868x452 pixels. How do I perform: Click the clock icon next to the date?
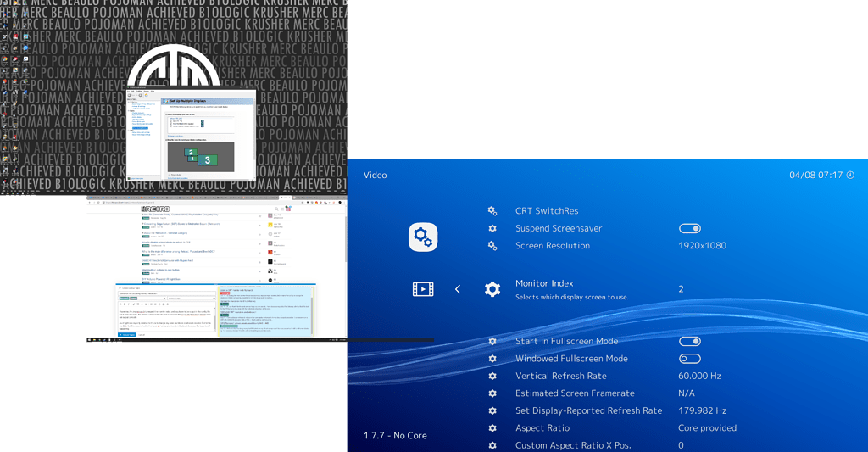pyautogui.click(x=850, y=176)
